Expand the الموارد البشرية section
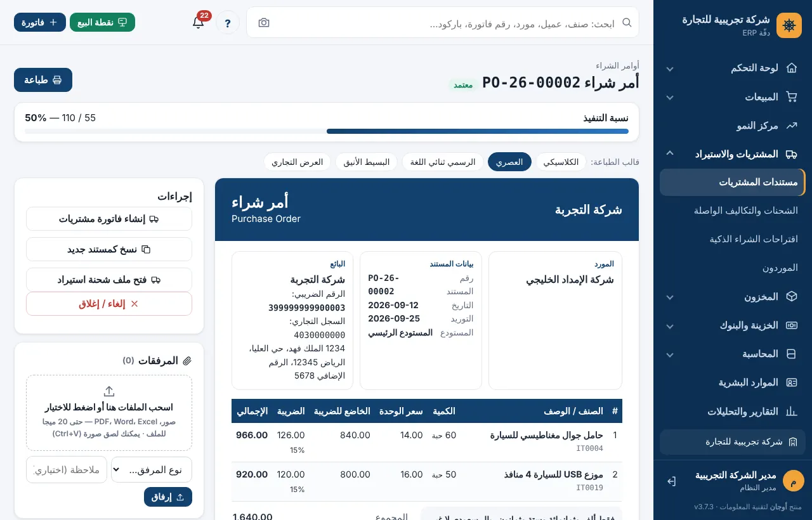This screenshot has width=812, height=520. click(x=733, y=382)
